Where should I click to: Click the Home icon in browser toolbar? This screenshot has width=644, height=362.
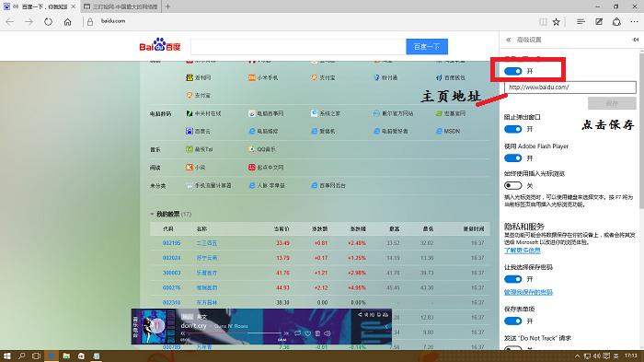tap(67, 22)
